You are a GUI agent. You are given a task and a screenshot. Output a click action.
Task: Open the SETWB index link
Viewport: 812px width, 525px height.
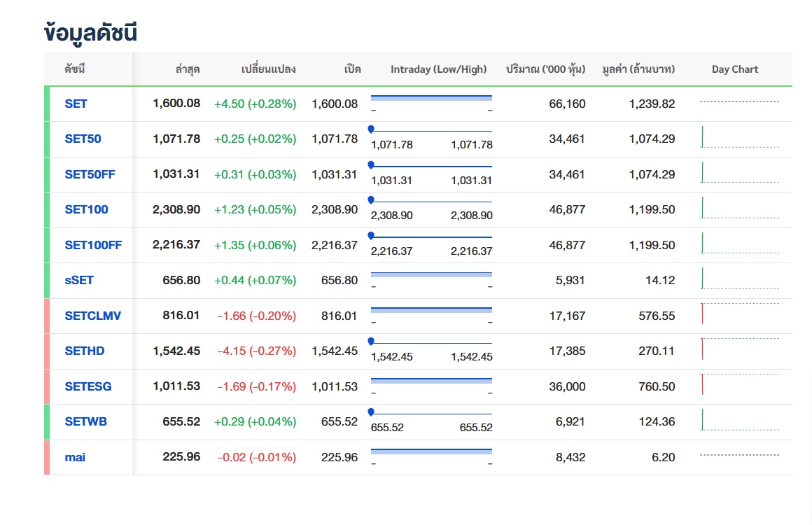tap(86, 421)
